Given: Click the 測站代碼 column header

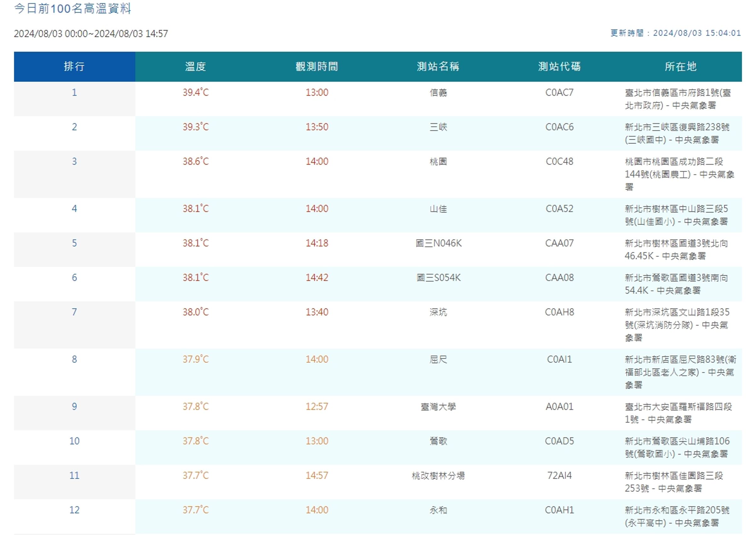Looking at the screenshot, I should (559, 66).
